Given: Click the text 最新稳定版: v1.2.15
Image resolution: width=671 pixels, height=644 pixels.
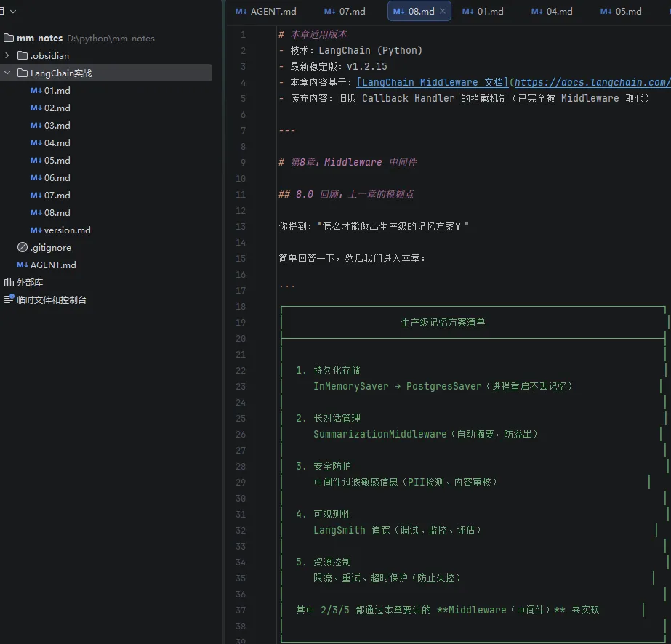Looking at the screenshot, I should [339, 66].
